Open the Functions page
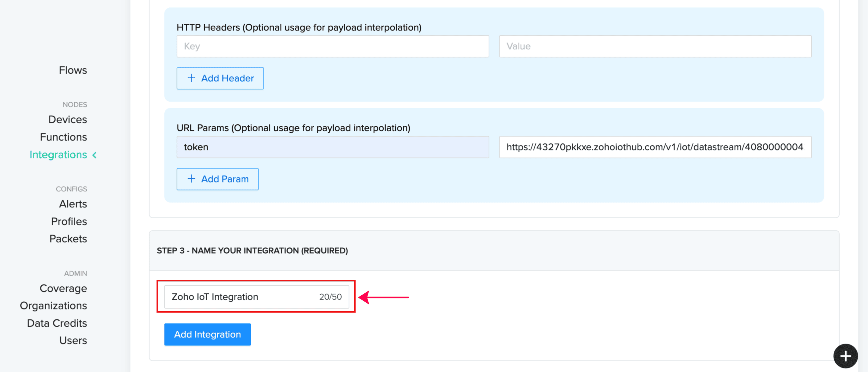This screenshot has width=868, height=372. pos(63,137)
